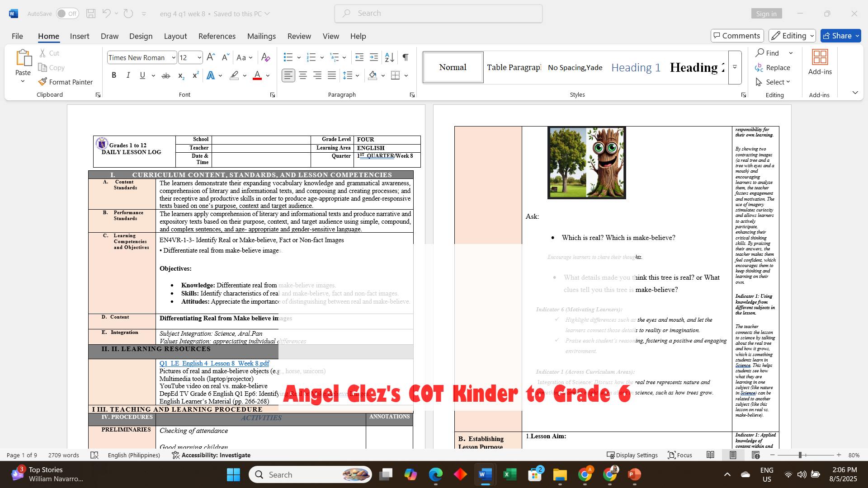
Task: Toggle Strikethrough formatting
Action: pyautogui.click(x=166, y=75)
